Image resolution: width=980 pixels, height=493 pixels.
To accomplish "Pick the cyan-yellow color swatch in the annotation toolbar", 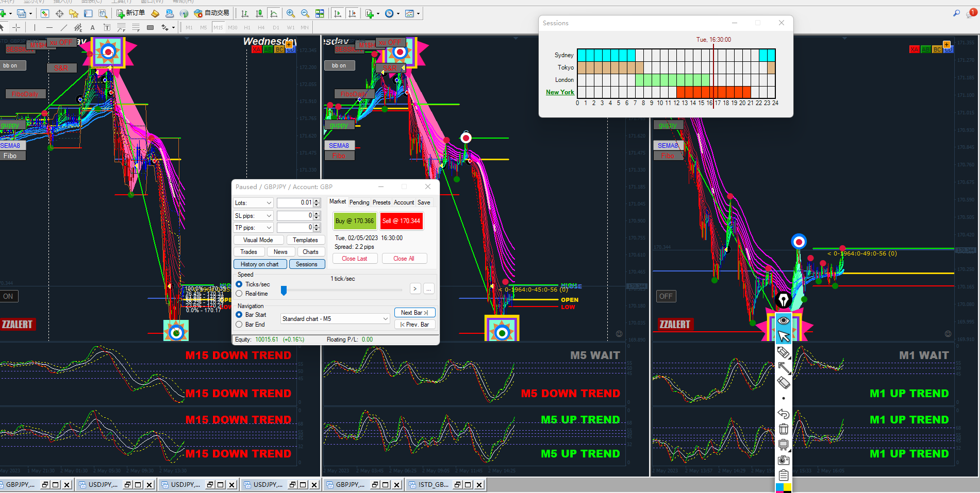I will [x=784, y=487].
